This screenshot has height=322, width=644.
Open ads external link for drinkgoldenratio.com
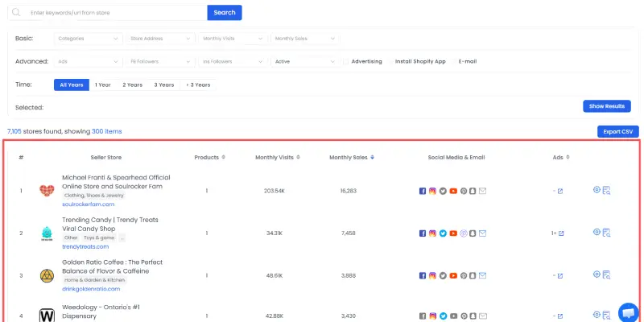559,276
